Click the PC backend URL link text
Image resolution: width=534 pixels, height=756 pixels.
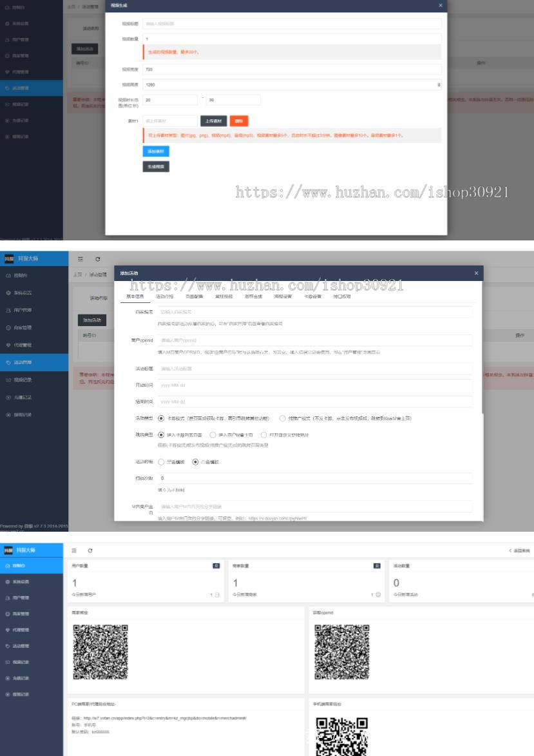(164, 718)
